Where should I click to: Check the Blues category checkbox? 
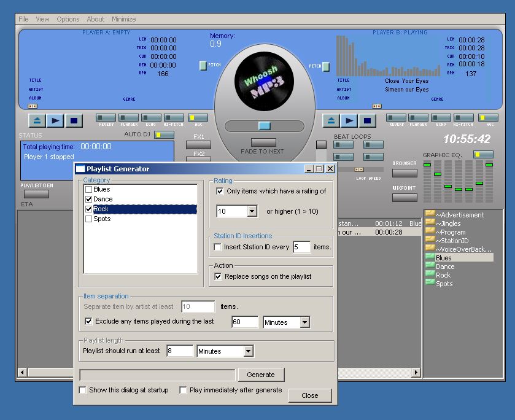[x=88, y=190]
